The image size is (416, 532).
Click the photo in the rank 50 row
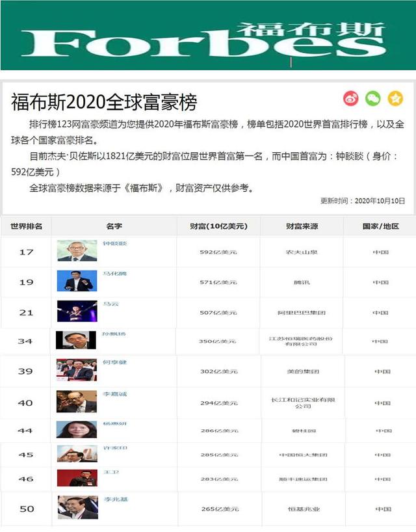pyautogui.click(x=78, y=507)
